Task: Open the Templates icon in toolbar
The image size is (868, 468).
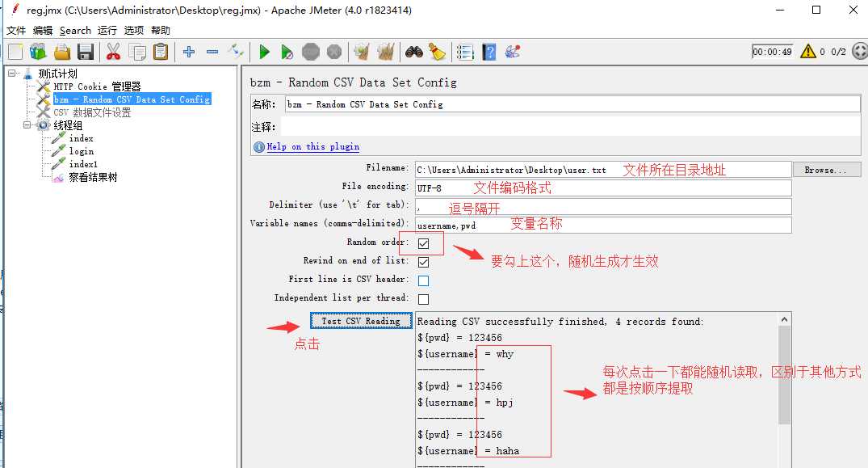Action: point(38,52)
